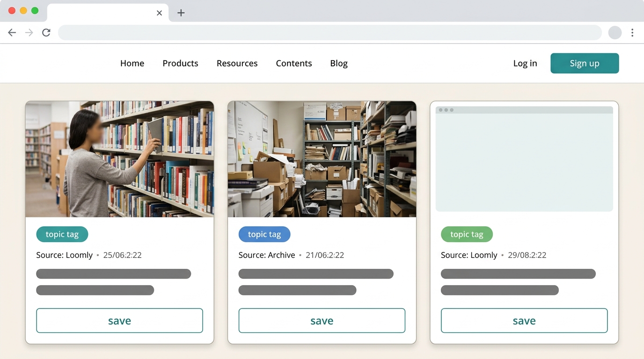Click the green macOS maximize window button
The width and height of the screenshot is (644, 359).
pos(35,11)
